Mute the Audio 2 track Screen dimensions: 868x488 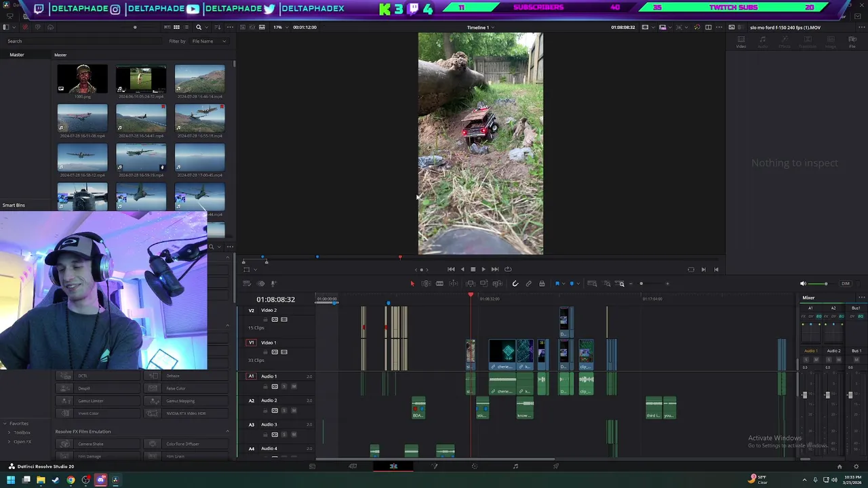pyautogui.click(x=294, y=411)
